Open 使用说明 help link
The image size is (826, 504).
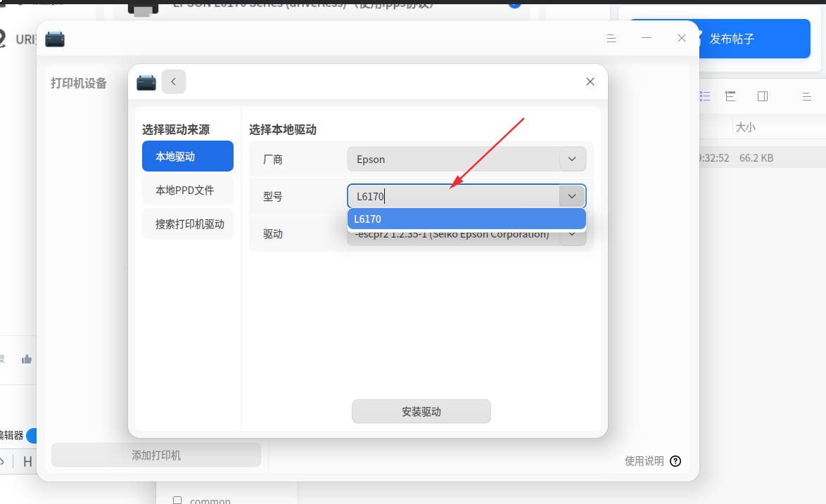coord(644,461)
